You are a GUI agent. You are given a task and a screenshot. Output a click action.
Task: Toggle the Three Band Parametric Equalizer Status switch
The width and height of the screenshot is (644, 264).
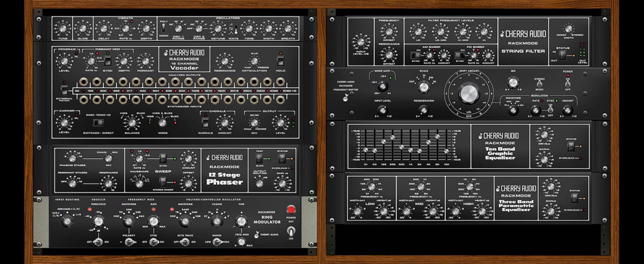point(574,199)
